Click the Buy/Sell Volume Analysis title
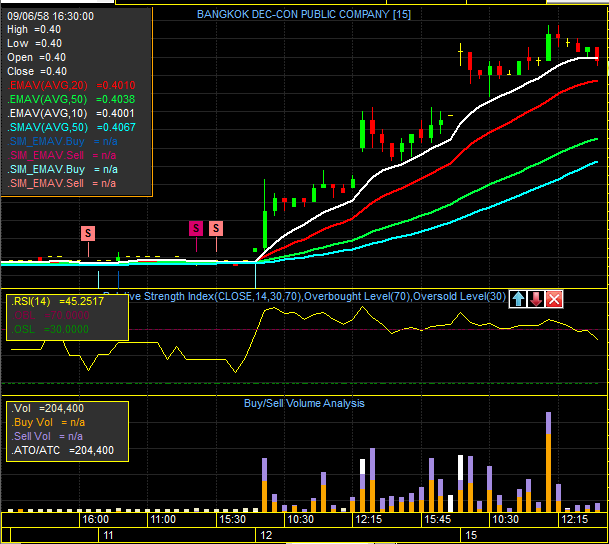The height and width of the screenshot is (544, 609). (x=304, y=403)
